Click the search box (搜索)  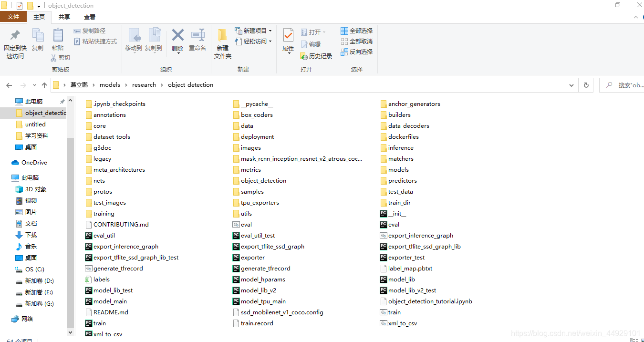point(621,85)
